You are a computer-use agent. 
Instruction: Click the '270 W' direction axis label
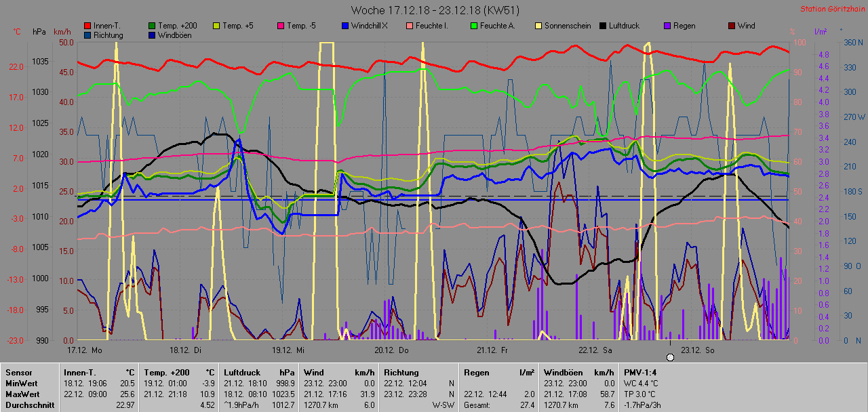click(x=853, y=117)
